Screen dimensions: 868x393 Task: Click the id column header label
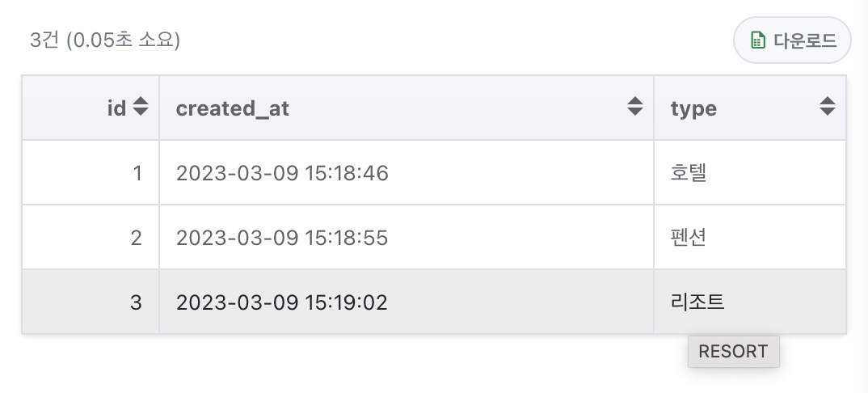[x=116, y=108]
